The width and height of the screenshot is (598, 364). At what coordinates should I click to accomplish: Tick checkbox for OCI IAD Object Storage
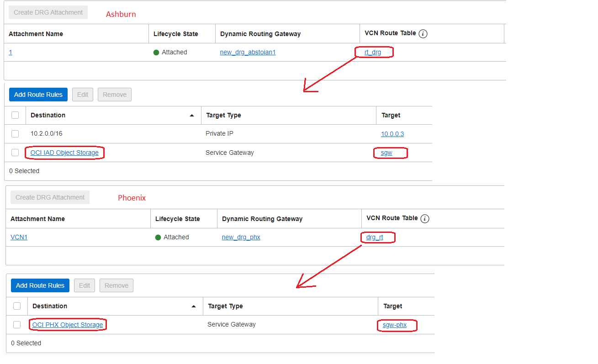coord(15,153)
